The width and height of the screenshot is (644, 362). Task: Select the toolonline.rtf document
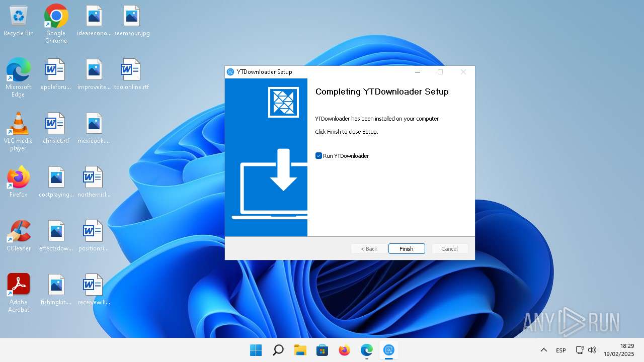click(132, 75)
